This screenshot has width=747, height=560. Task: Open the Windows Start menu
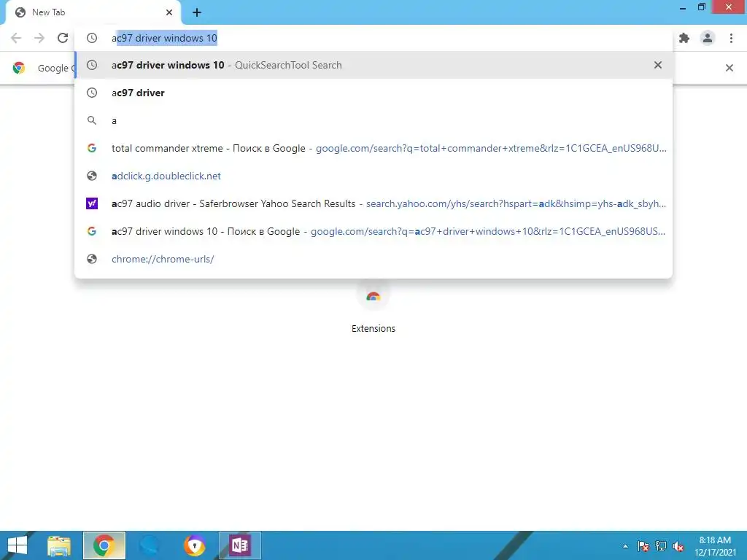[18, 545]
